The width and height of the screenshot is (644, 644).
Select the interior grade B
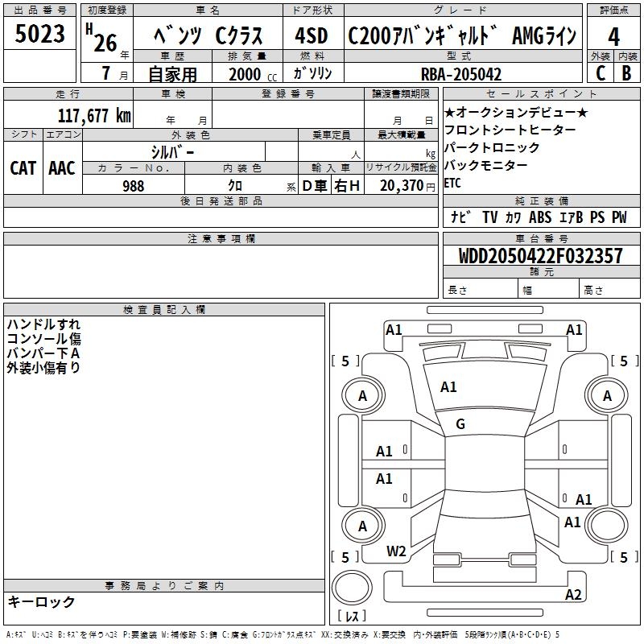pos(626,73)
